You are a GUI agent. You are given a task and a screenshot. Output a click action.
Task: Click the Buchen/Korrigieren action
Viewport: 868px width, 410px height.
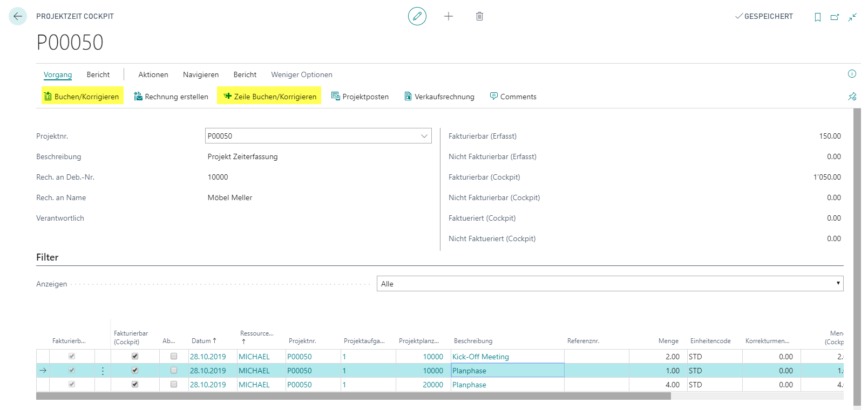82,96
